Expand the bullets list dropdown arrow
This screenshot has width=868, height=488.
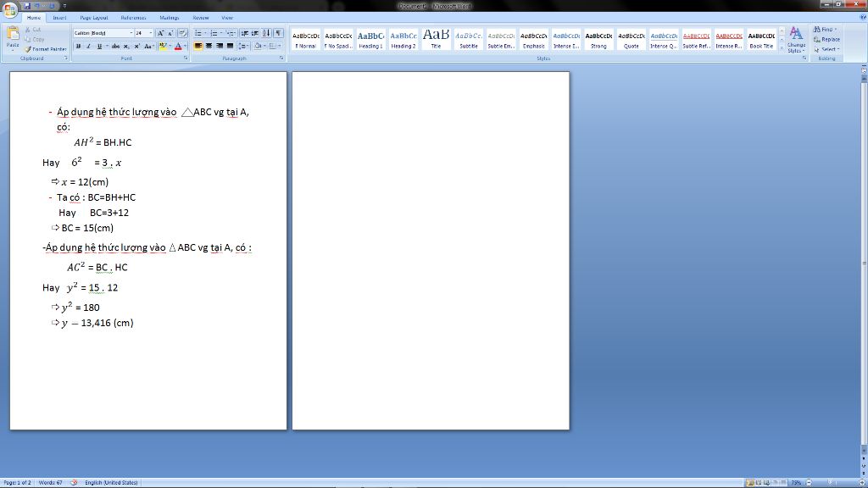pyautogui.click(x=205, y=33)
